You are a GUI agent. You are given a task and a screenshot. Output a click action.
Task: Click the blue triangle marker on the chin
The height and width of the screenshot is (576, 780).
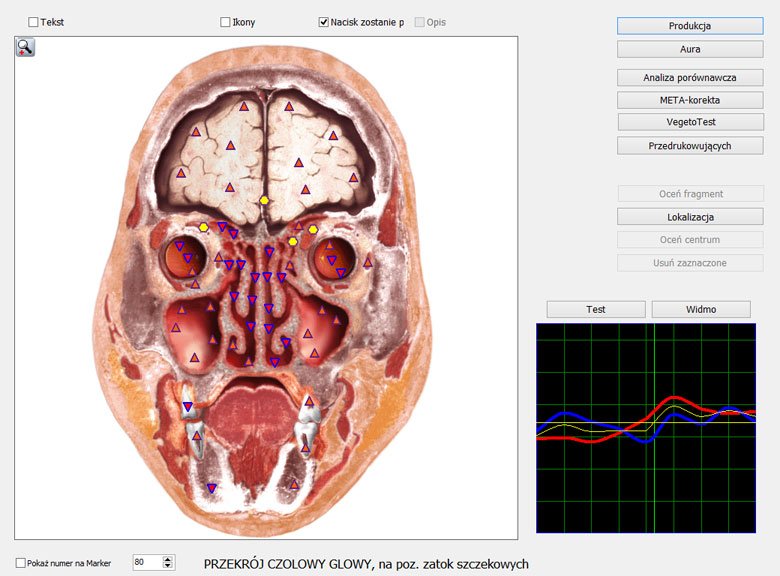coord(211,488)
